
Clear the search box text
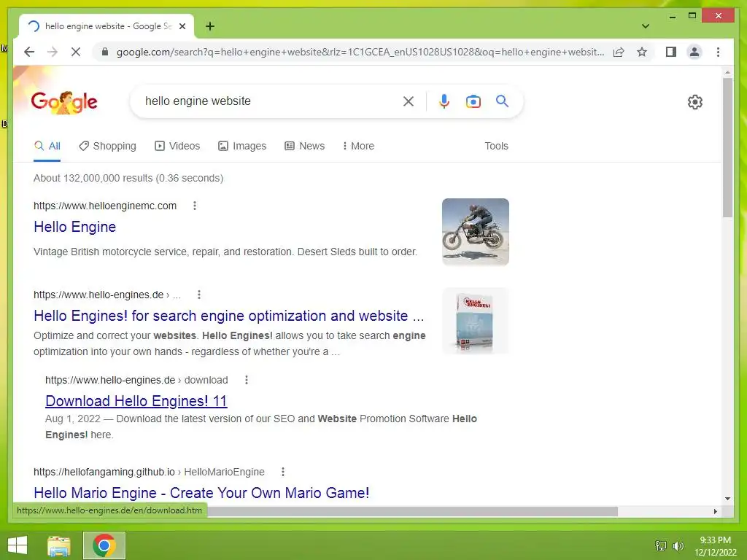coord(409,101)
